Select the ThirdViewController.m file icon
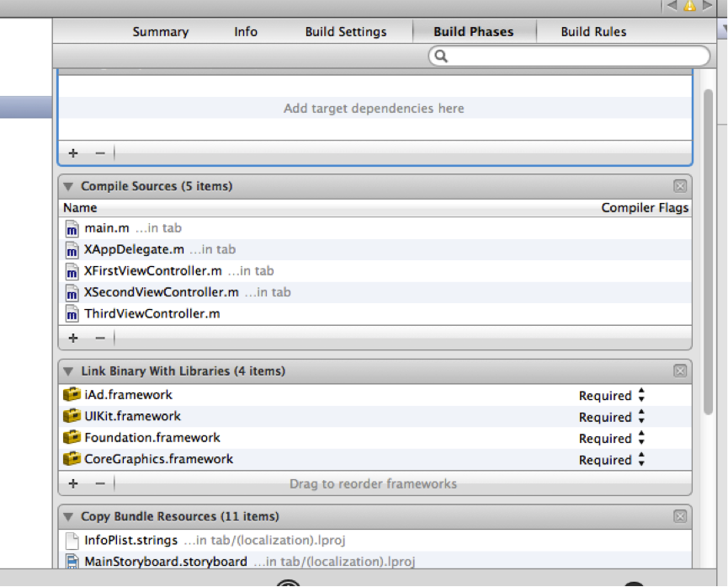The height and width of the screenshot is (587, 728). (72, 314)
